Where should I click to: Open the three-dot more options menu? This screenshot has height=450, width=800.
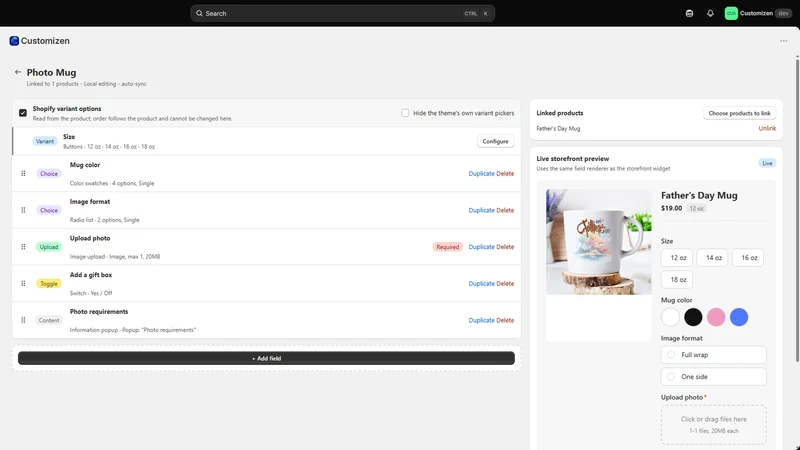click(x=784, y=41)
